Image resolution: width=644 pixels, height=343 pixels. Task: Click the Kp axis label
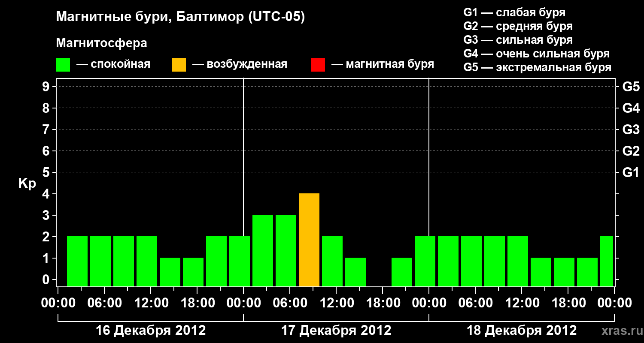[x=27, y=184]
